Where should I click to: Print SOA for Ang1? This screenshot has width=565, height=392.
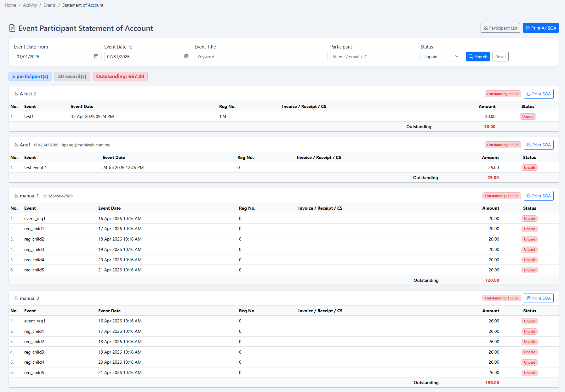click(539, 145)
